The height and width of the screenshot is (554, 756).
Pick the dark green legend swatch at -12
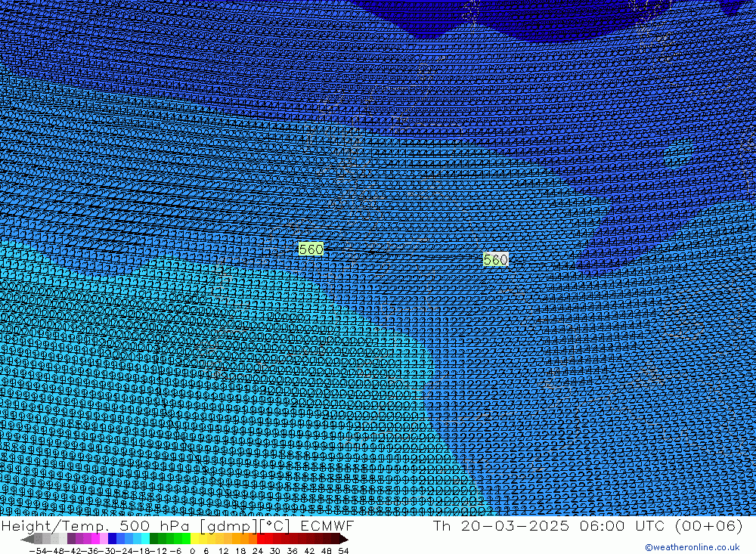(x=153, y=539)
